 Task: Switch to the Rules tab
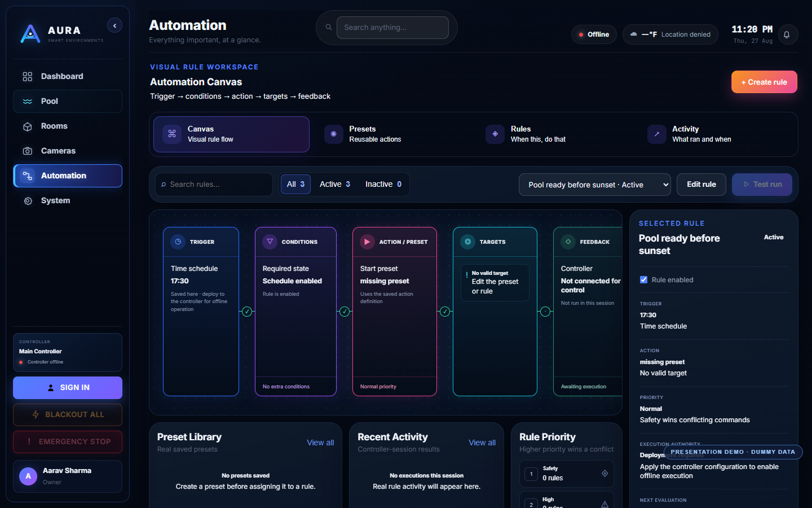pos(555,134)
